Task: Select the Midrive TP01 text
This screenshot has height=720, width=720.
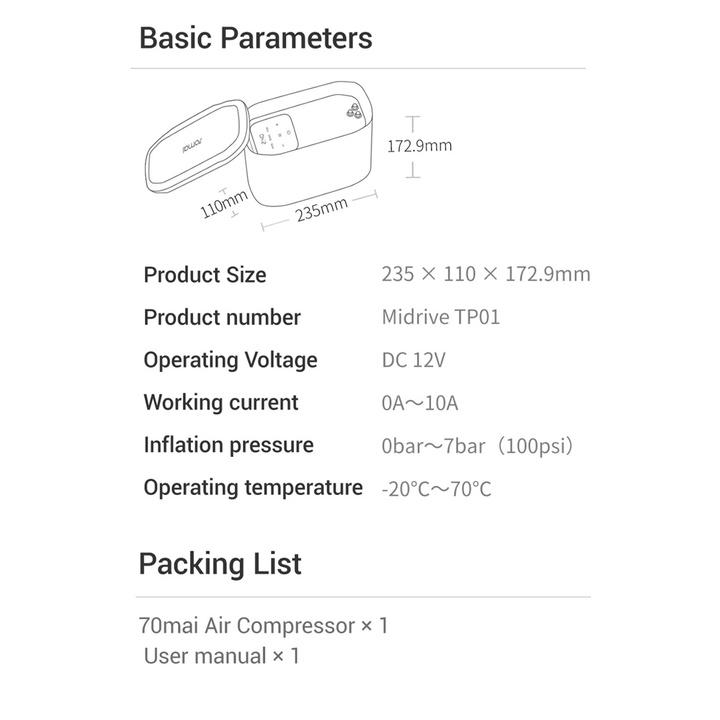Action: (x=440, y=318)
